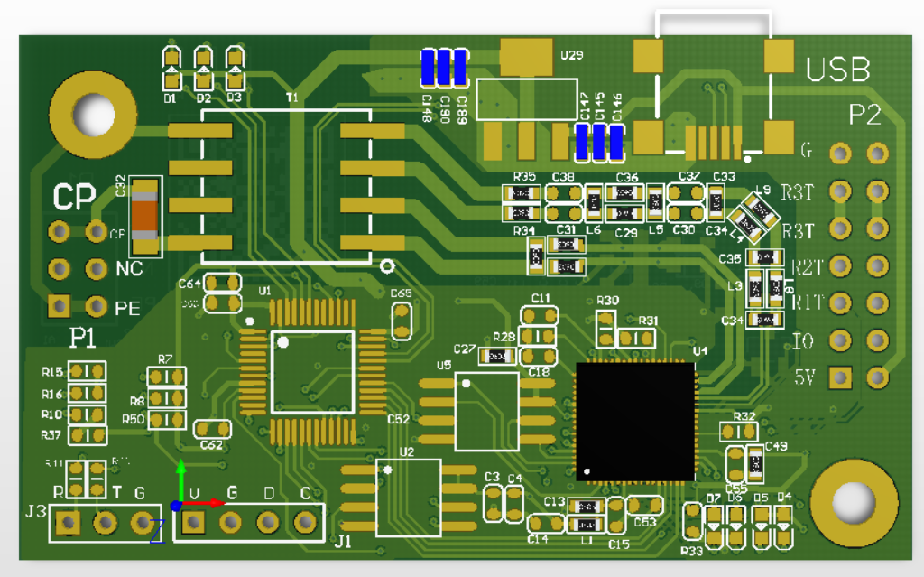Select the D7 diode footprint

714,526
